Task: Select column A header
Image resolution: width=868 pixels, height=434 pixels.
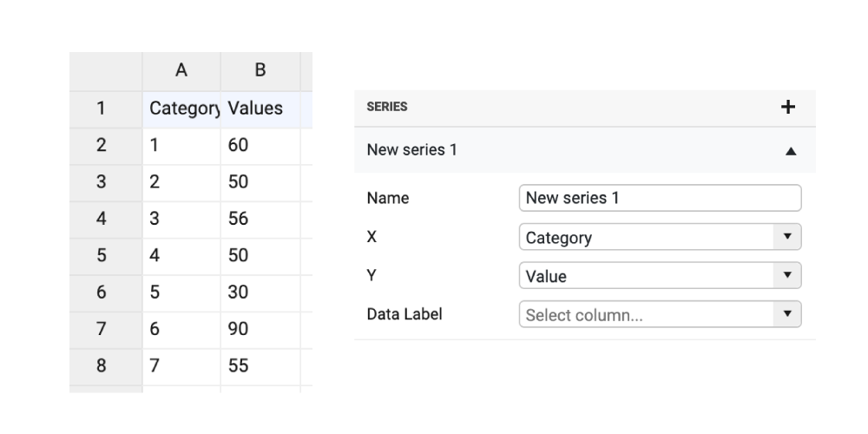Action: 181,69
